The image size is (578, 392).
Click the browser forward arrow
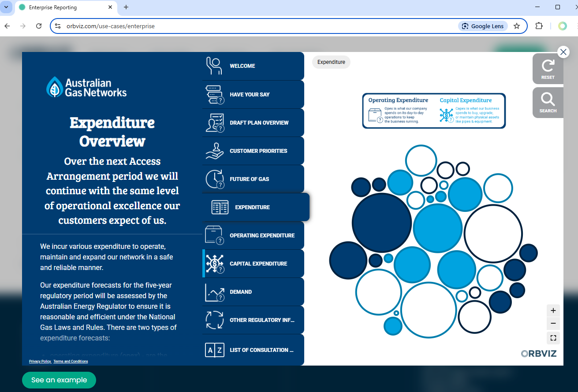(23, 26)
